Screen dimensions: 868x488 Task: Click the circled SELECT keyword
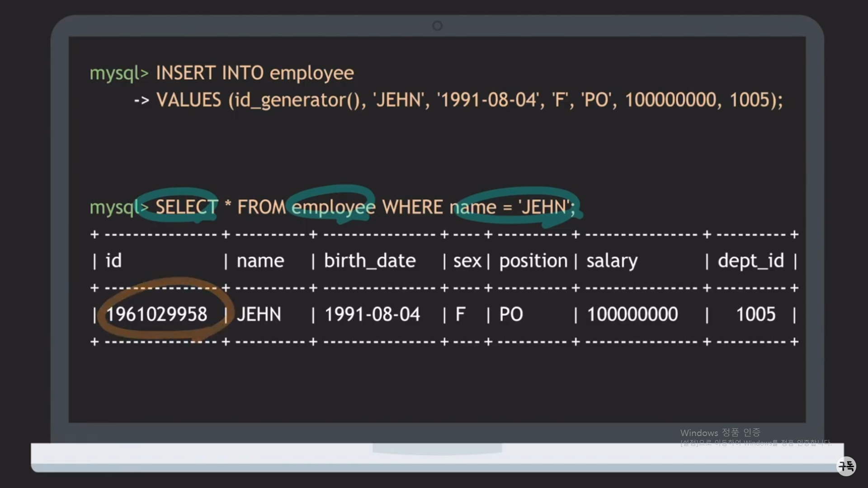(x=187, y=207)
